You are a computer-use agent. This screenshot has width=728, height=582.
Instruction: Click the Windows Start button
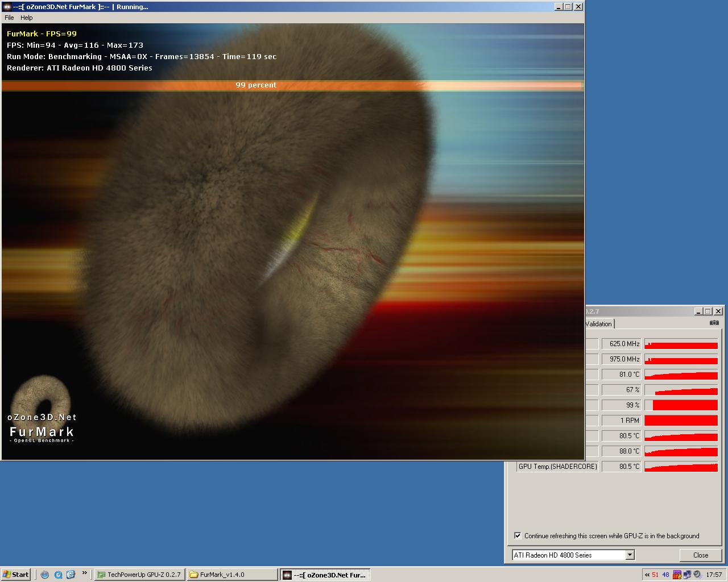click(x=16, y=575)
